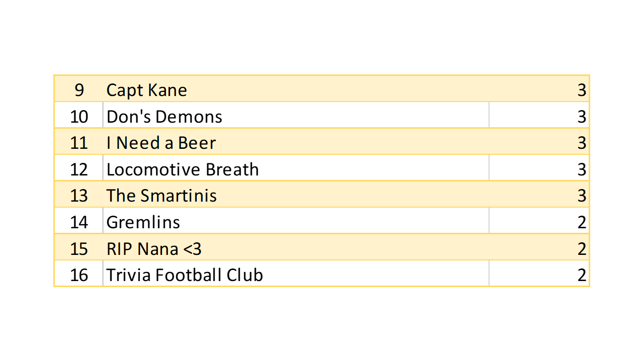Screen dimensions: 644x362
Task: Select rank number 14 cell
Action: [x=79, y=222]
